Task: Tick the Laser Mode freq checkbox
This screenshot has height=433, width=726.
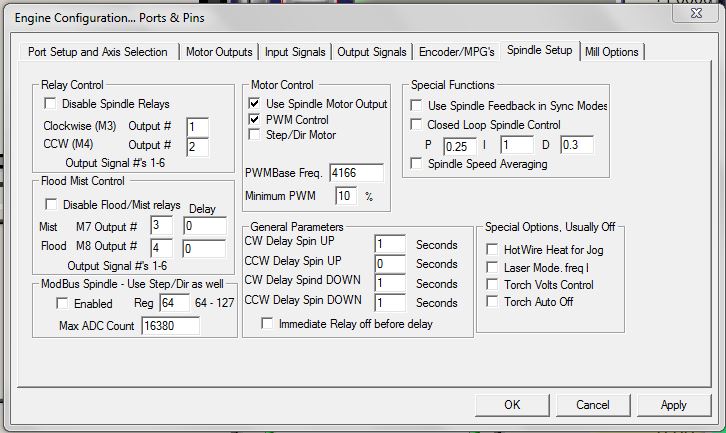Action: pos(492,267)
